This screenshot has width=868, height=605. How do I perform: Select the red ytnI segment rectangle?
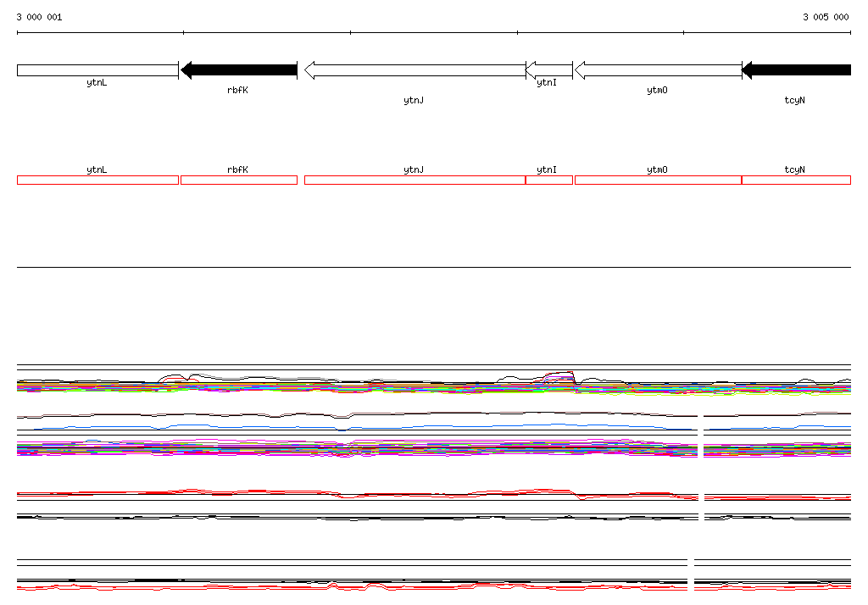[x=549, y=180]
